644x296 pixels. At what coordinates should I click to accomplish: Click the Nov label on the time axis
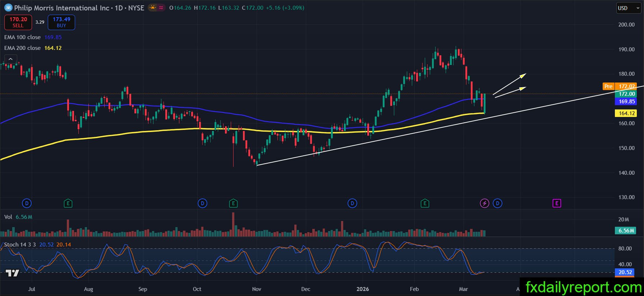pos(257,289)
